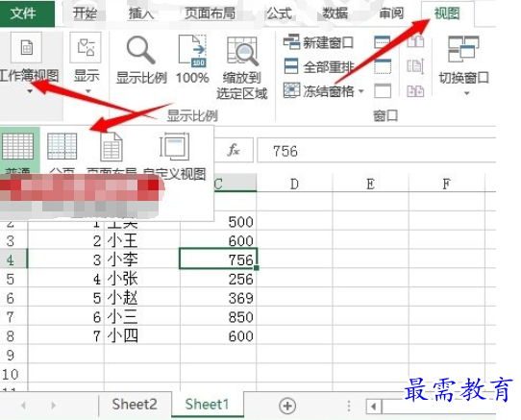Toggle synchronous scrolling icon
Image resolution: width=521 pixels, height=420 pixels.
click(415, 66)
